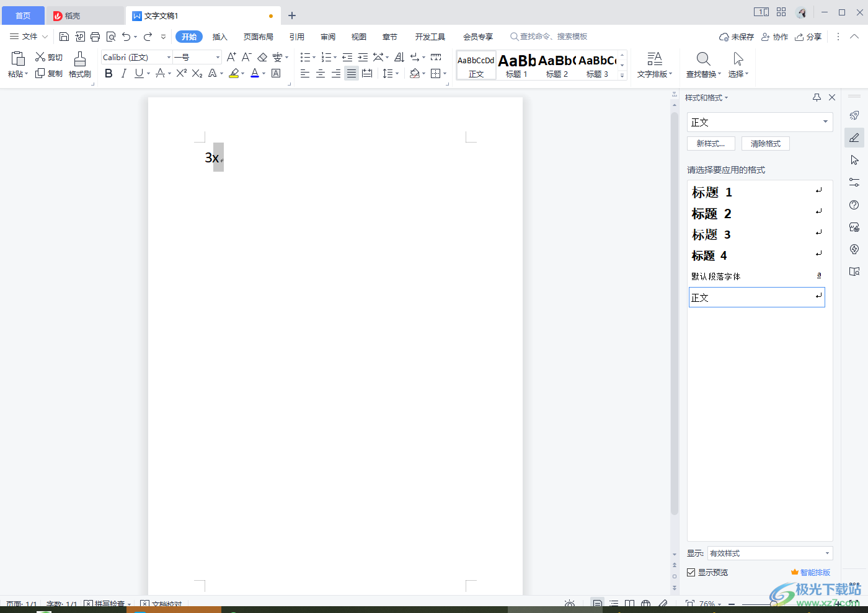Open the help icon in sidebar
868x613 pixels.
click(854, 205)
